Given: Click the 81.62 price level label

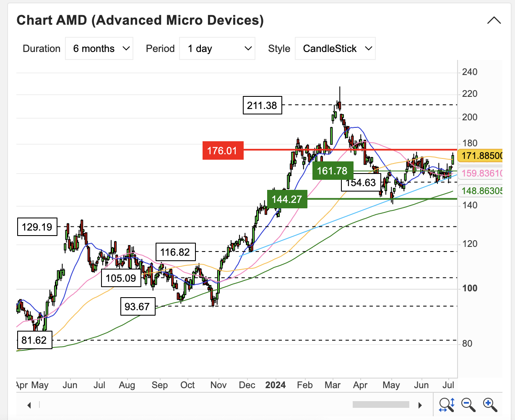Looking at the screenshot, I should tap(34, 340).
